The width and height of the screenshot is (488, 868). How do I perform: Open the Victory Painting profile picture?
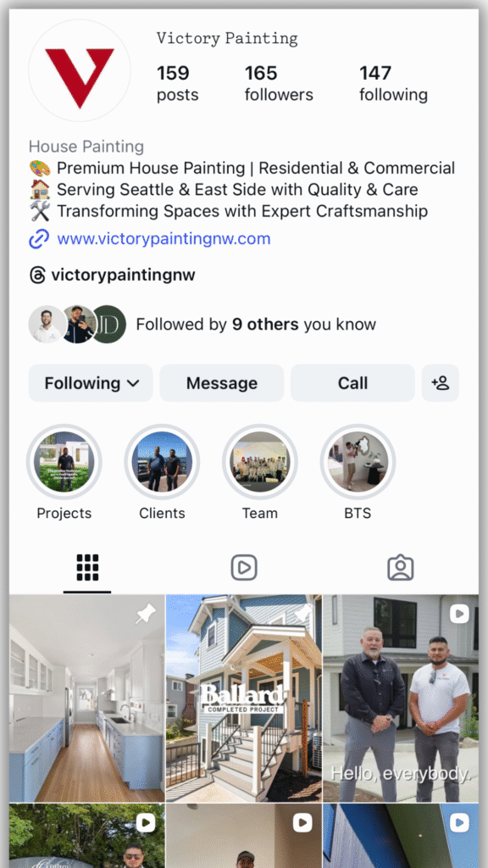coord(80,70)
